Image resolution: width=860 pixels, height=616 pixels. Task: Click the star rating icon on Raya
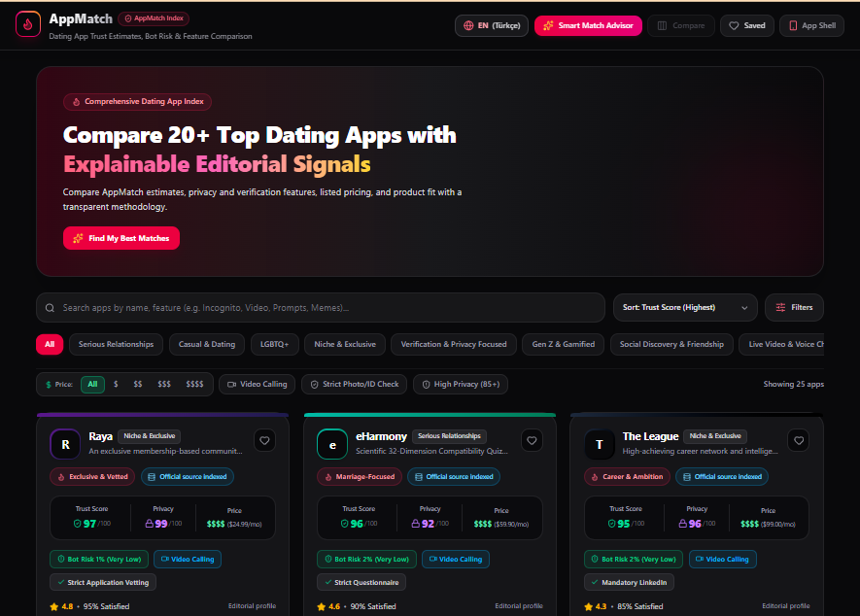coord(54,606)
